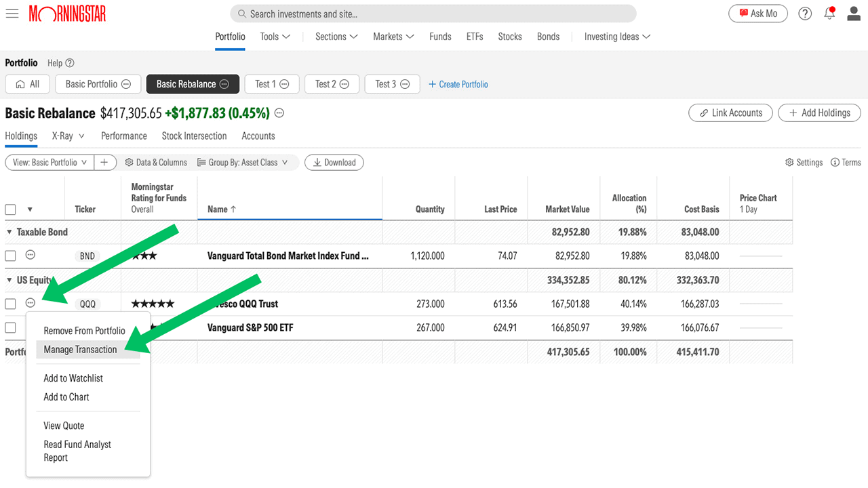
Task: Open the row actions menu for BND
Action: coord(30,256)
